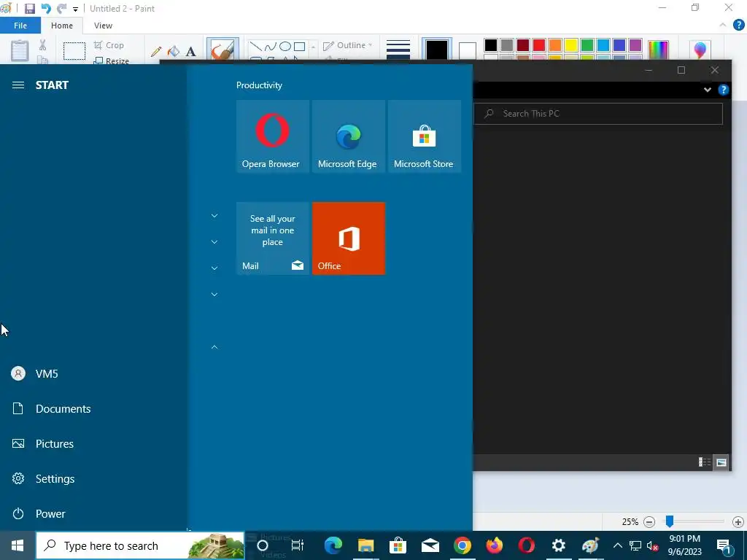
Task: Open the clock showing 9:01 PM
Action: click(684, 545)
